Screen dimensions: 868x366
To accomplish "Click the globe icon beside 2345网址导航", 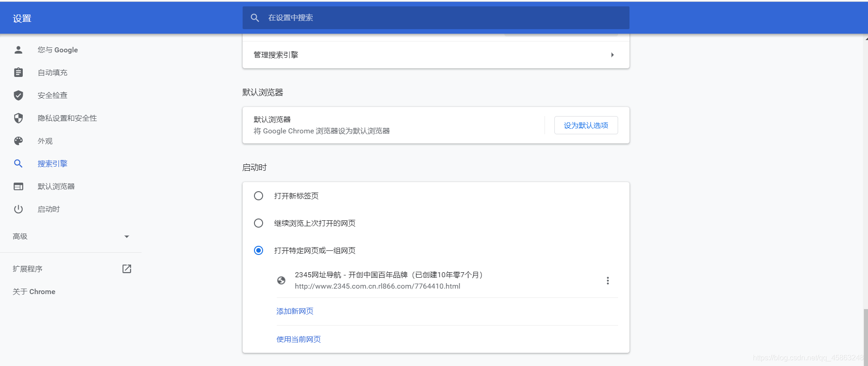I will tap(281, 280).
